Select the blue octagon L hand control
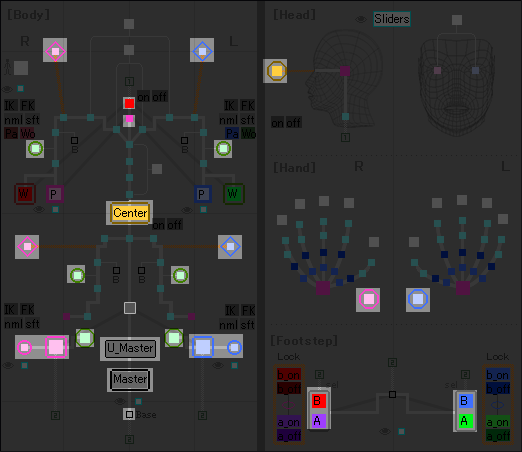This screenshot has height=452, width=522. [x=418, y=300]
